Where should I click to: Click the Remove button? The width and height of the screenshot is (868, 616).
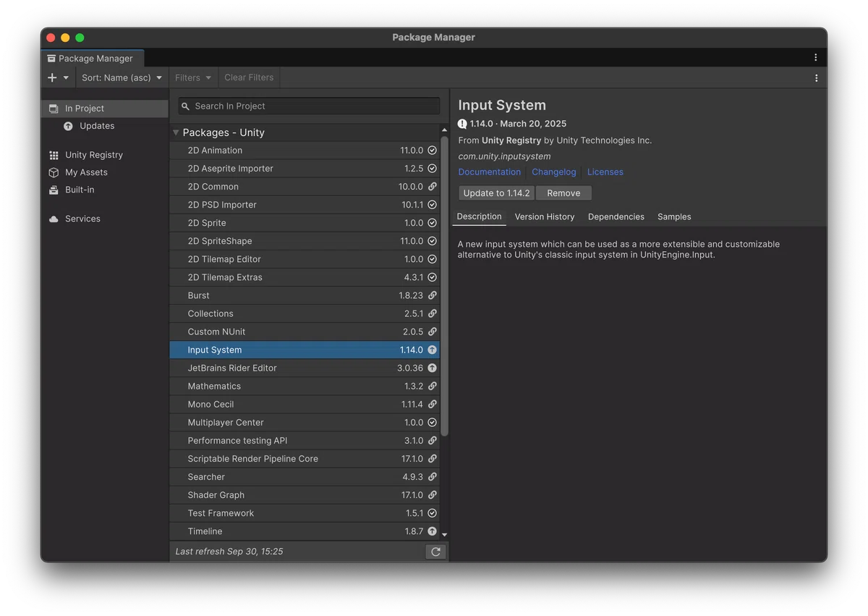(x=563, y=193)
